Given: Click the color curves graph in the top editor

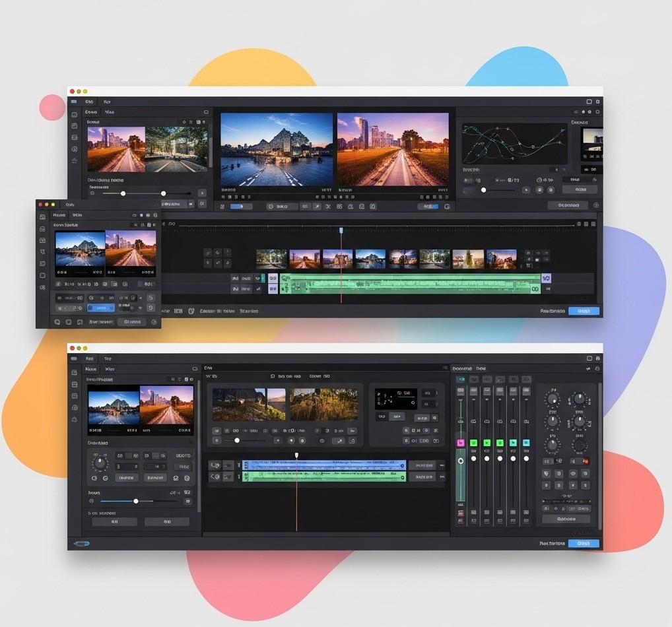Looking at the screenshot, I should [x=514, y=144].
